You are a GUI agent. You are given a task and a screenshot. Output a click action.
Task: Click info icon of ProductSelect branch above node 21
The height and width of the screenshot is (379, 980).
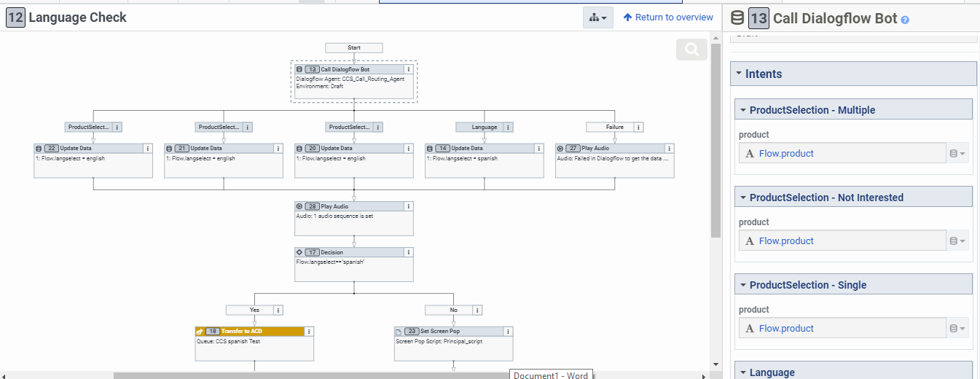[248, 127]
